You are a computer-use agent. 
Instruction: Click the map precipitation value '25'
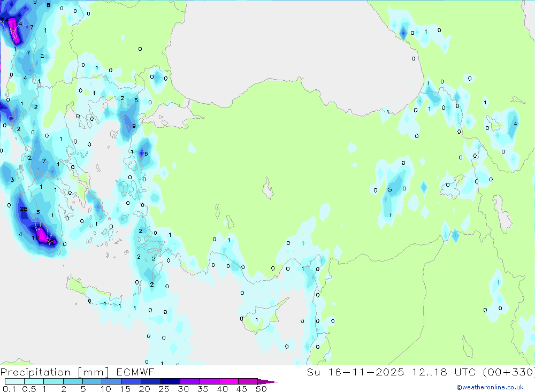tap(23, 209)
